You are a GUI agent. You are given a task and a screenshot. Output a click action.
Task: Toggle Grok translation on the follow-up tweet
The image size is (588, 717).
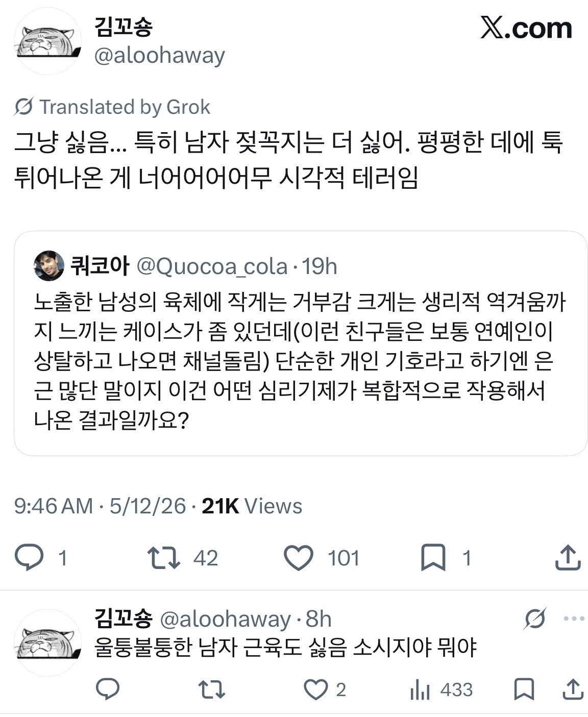pos(535,619)
